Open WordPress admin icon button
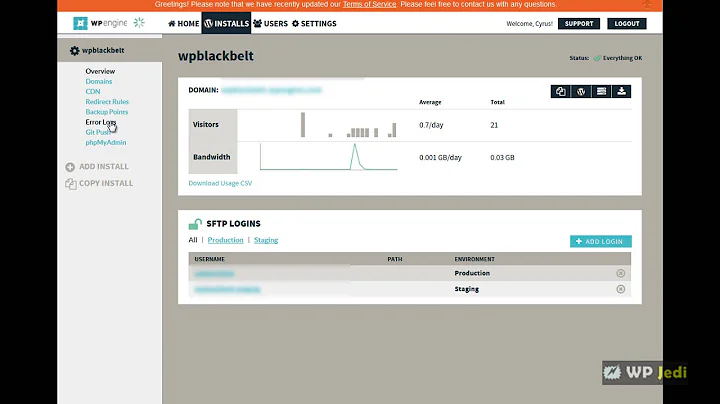 [581, 91]
